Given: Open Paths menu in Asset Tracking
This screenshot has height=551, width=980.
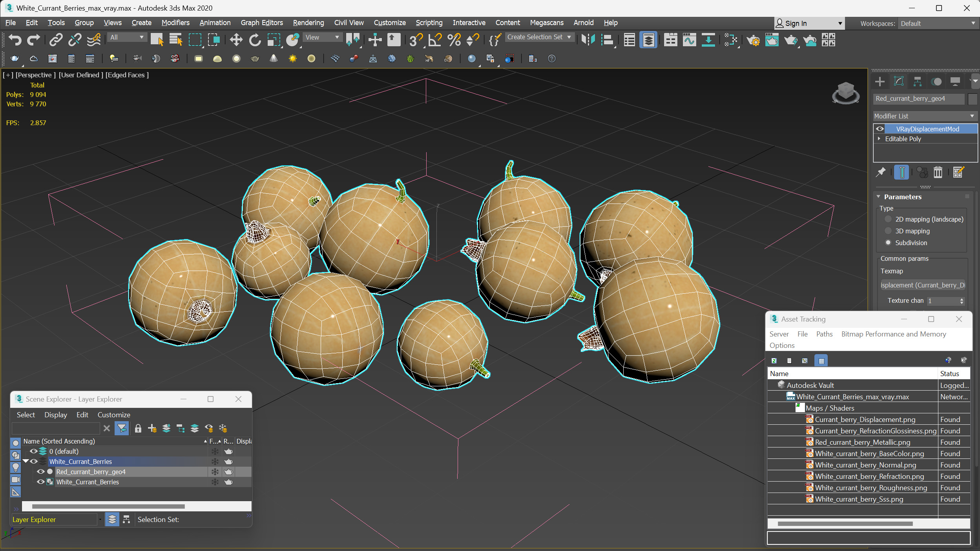Looking at the screenshot, I should tap(824, 334).
